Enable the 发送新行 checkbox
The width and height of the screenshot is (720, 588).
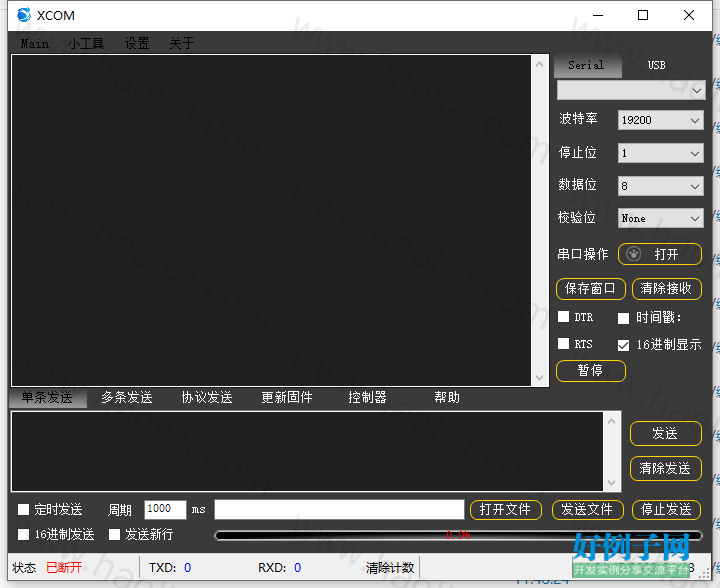point(114,534)
